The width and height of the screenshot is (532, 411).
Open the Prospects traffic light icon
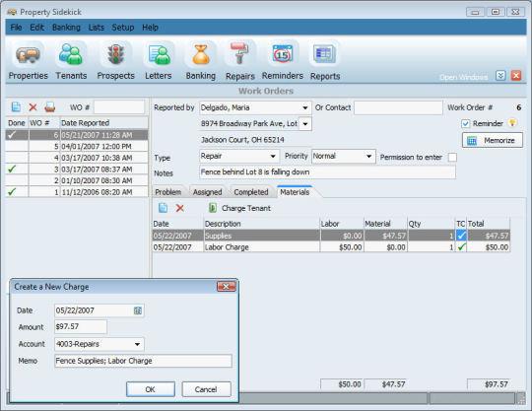point(115,55)
